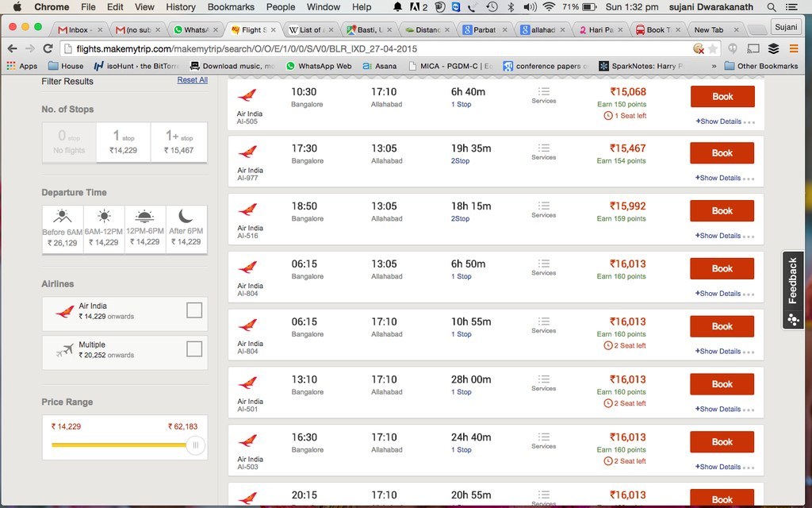Click Reset All filters link

[192, 80]
